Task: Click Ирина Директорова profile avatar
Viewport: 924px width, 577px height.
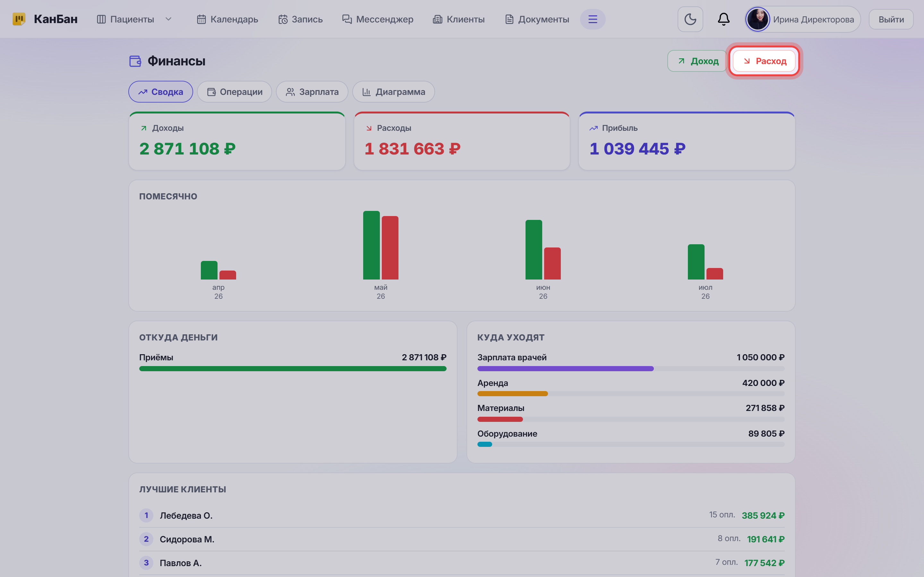Action: tap(757, 19)
